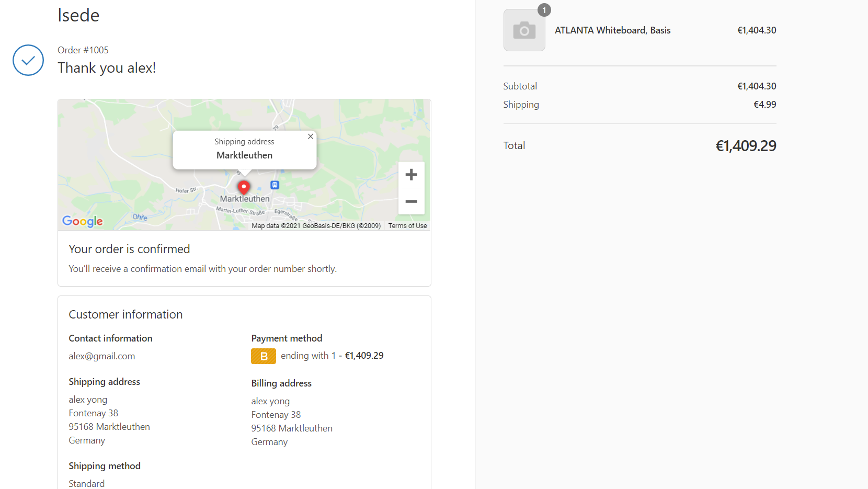The image size is (868, 489).
Task: Click the blue transit station icon
Action: tap(275, 185)
